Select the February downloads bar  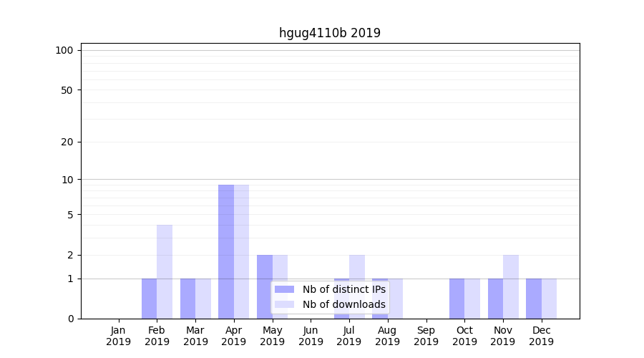pos(165,272)
